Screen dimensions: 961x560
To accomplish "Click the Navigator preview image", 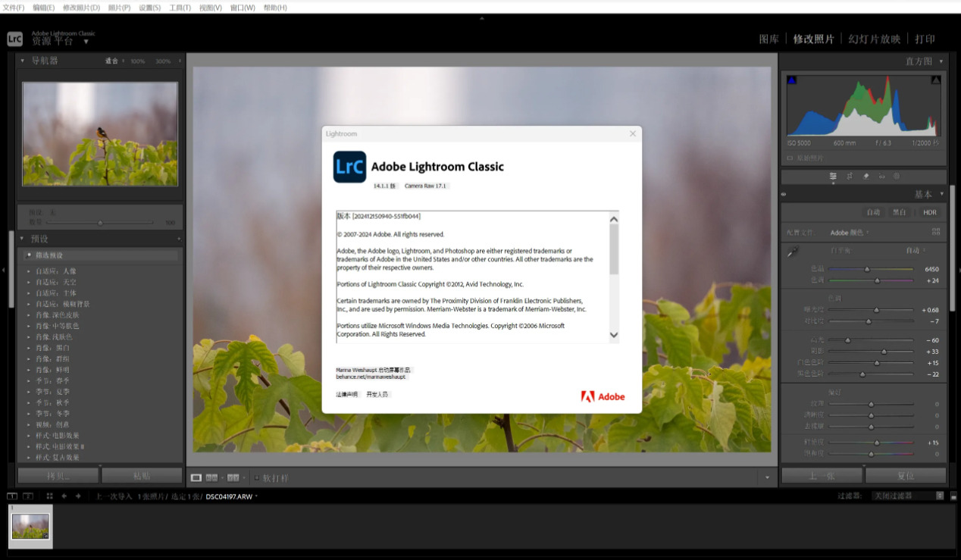I will click(x=100, y=134).
